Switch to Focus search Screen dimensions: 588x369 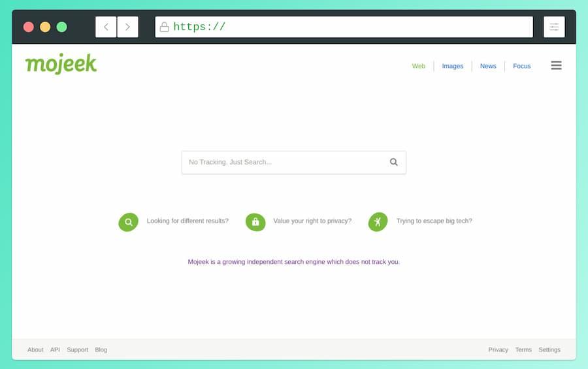[521, 66]
